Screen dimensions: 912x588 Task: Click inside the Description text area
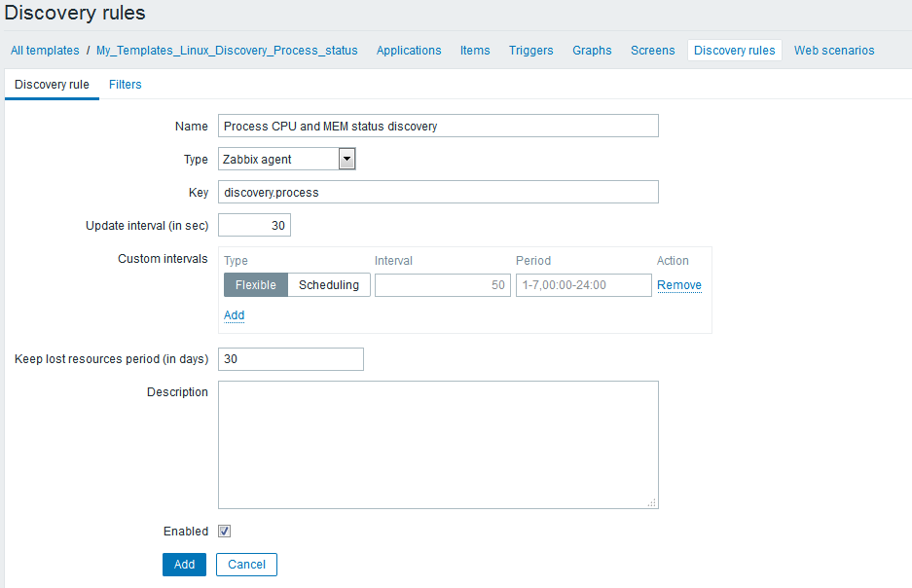tap(438, 445)
